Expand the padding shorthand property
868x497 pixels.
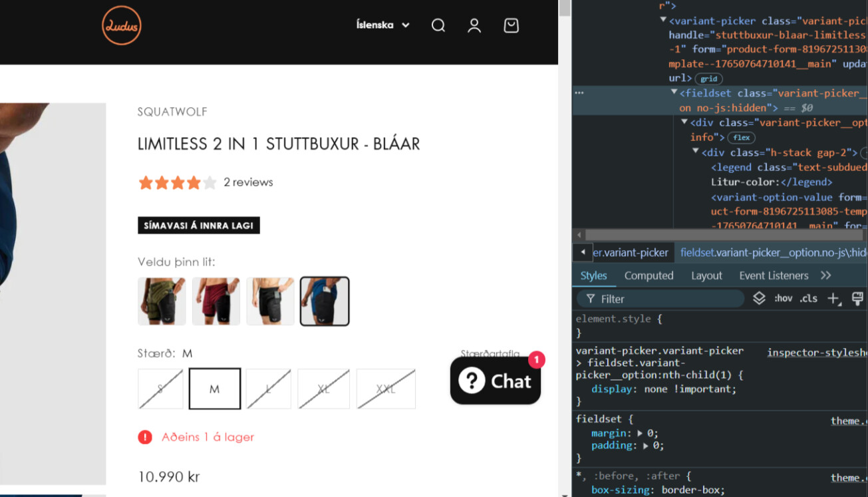(x=646, y=446)
